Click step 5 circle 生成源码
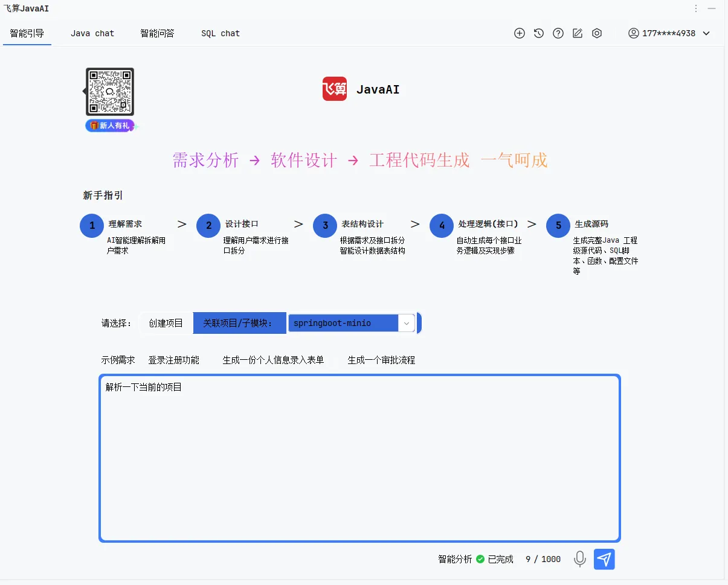The width and height of the screenshot is (728, 585). [x=559, y=226]
